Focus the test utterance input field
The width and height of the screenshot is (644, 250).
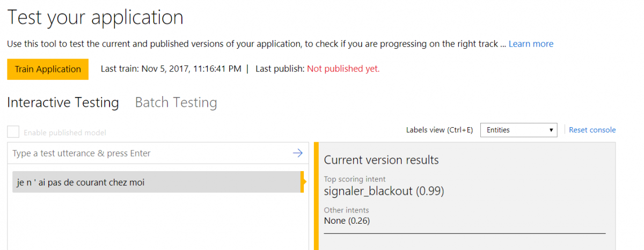(150, 153)
